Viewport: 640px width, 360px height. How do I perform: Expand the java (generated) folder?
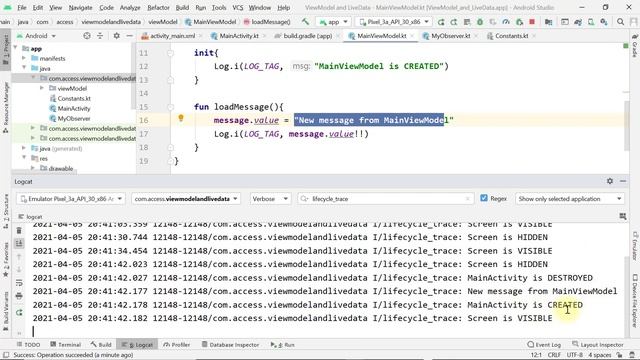tap(24, 149)
